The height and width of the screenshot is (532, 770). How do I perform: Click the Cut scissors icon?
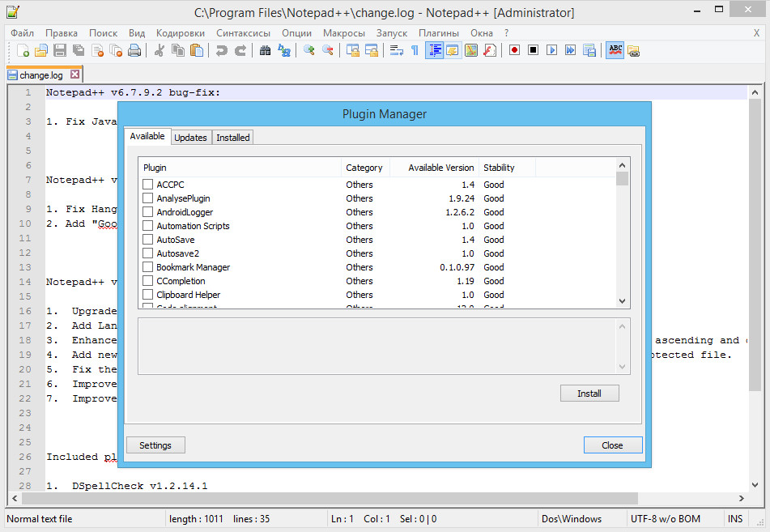point(160,50)
